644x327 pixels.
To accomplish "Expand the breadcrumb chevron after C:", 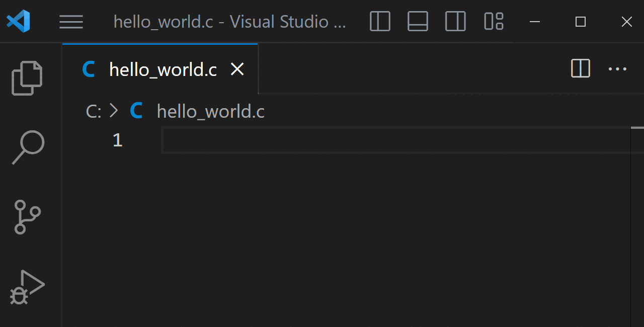I will tap(114, 111).
